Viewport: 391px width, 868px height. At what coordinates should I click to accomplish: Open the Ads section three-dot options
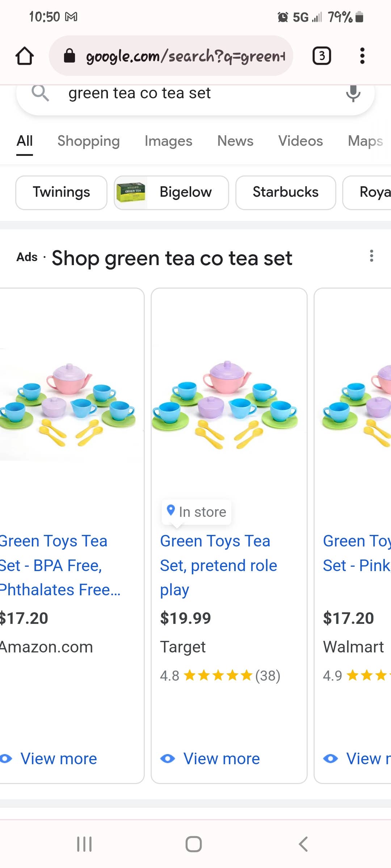pyautogui.click(x=371, y=256)
